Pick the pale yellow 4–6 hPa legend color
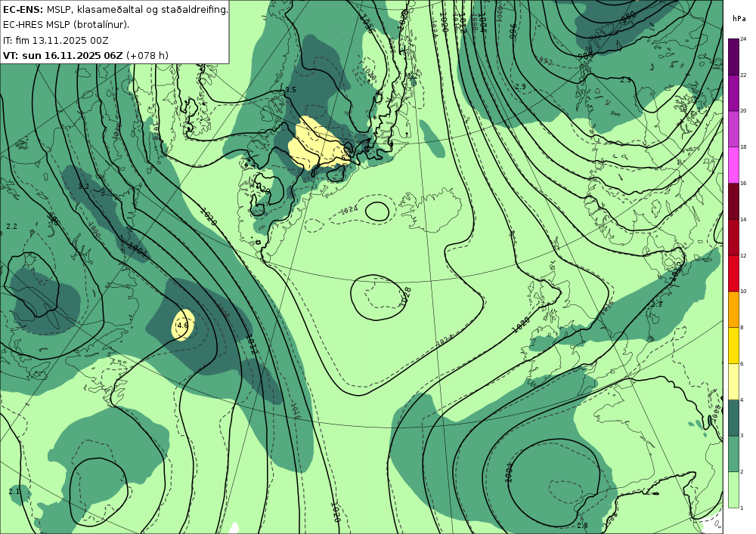 (x=733, y=381)
